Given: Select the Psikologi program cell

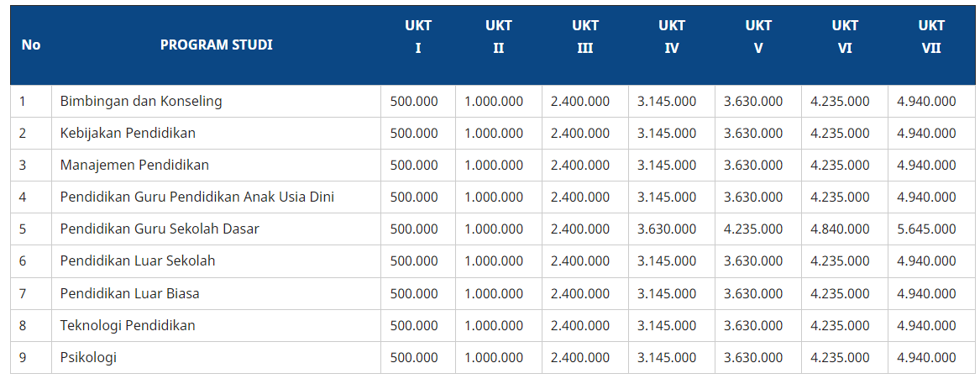Looking at the screenshot, I should click(88, 358).
